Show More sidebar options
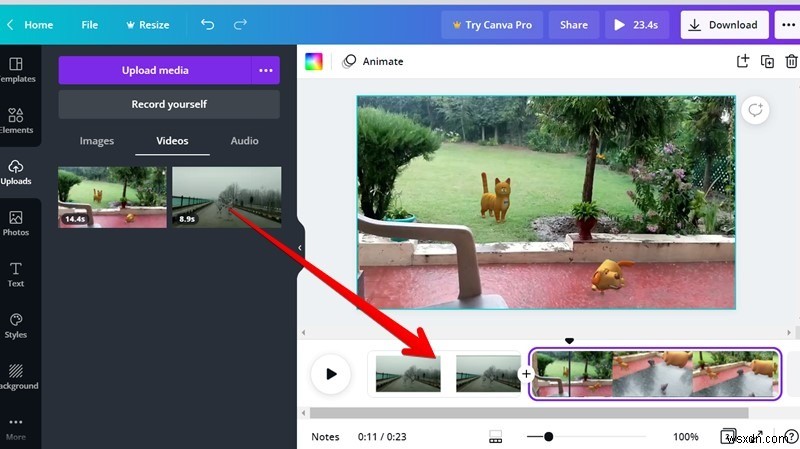The width and height of the screenshot is (800, 449). (16, 429)
